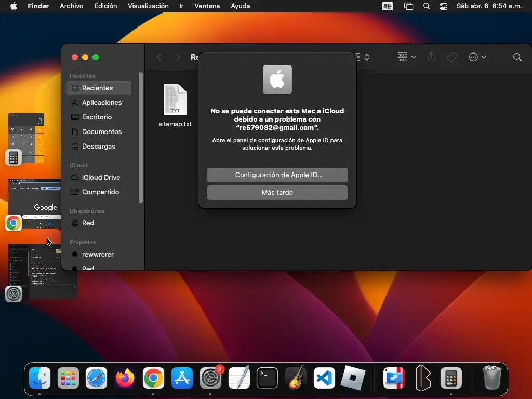Open System Settings from the Dock

[x=210, y=378]
